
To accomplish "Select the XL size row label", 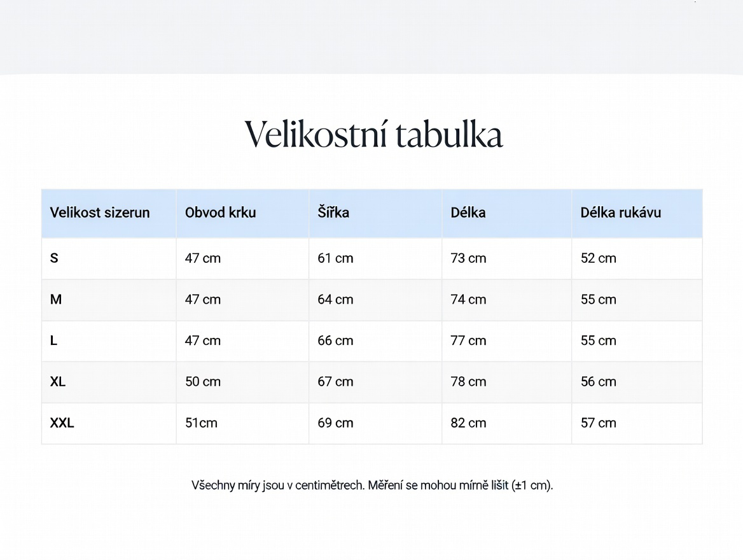I will point(58,382).
